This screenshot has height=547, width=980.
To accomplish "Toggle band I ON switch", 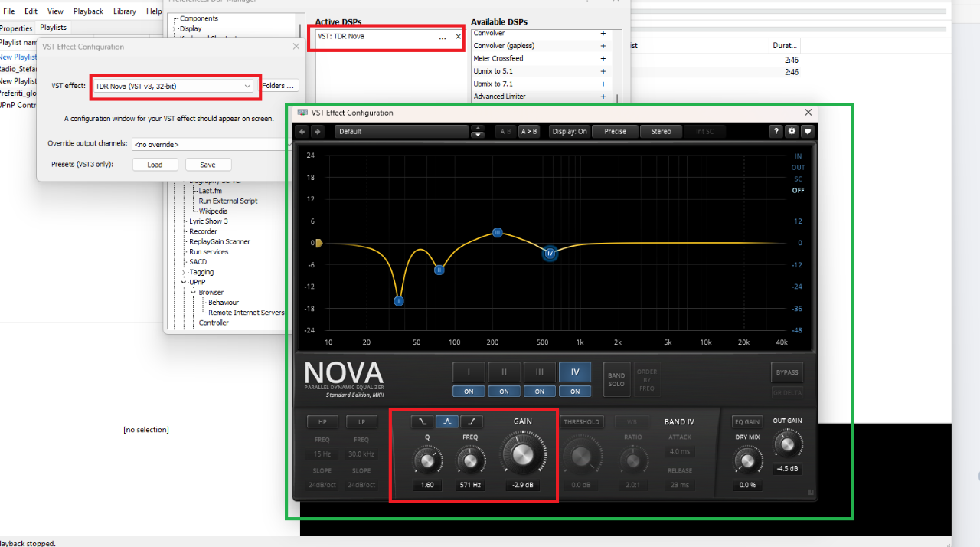I will [469, 391].
